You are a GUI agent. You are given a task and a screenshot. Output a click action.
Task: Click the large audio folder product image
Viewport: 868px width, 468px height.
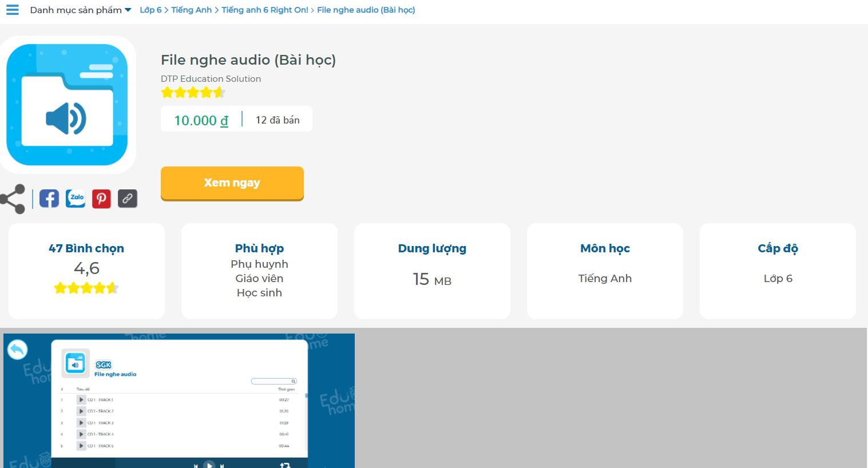tap(68, 105)
